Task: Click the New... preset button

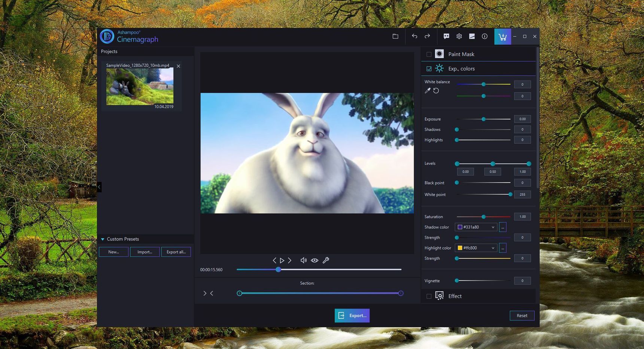Action: pos(113,252)
